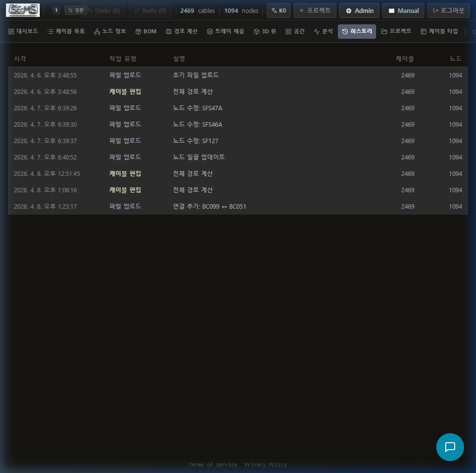Select the 초기 파일 업로드 row
Viewport: 476px width, 473px height.
point(238,75)
